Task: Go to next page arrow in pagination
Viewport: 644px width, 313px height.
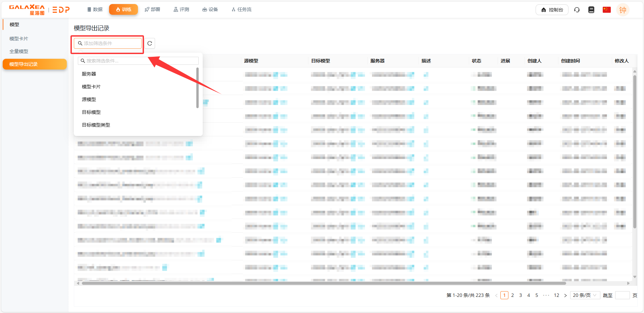Action: click(x=565, y=296)
